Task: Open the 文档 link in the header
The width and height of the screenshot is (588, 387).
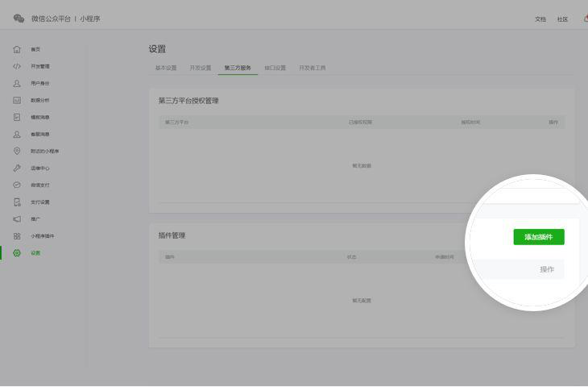Action: point(540,19)
